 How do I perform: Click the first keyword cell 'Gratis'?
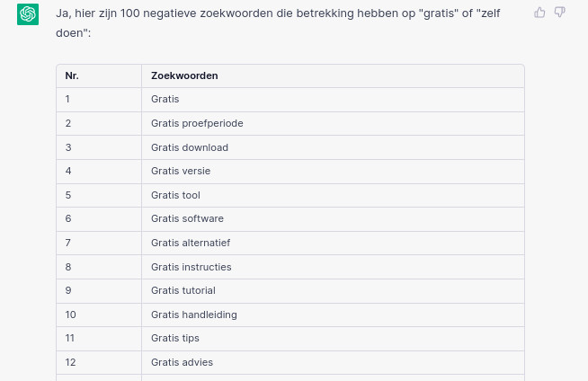pos(333,99)
